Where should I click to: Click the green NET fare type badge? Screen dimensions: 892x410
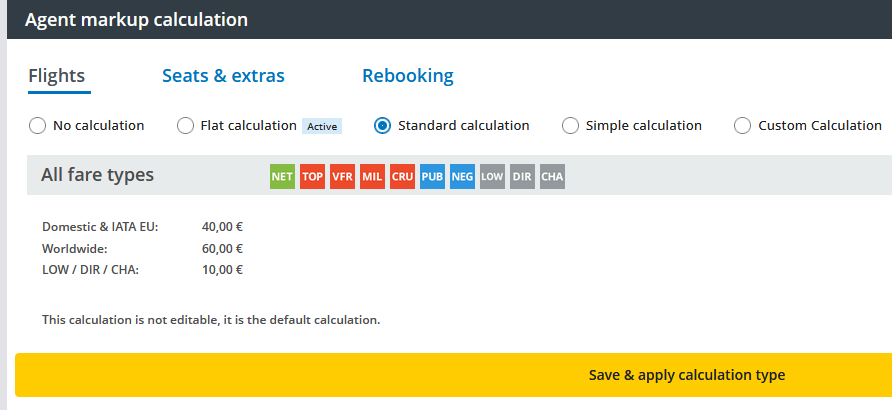click(x=282, y=177)
